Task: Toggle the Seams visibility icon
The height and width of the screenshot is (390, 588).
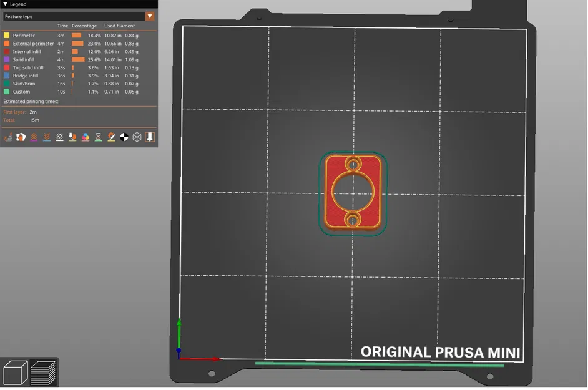Action: 60,137
